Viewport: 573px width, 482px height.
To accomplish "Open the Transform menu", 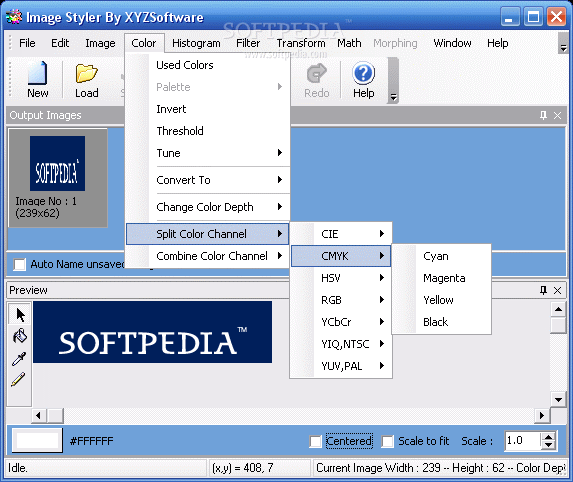I will pyautogui.click(x=301, y=43).
